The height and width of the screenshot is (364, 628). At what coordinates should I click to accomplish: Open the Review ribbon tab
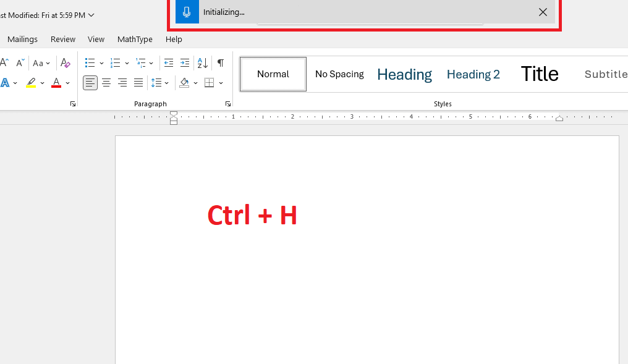point(63,40)
